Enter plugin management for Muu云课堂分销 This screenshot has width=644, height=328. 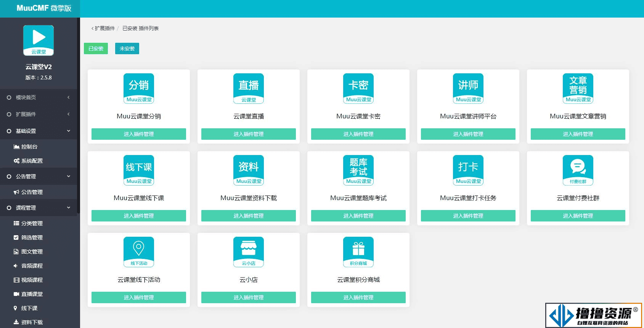[139, 134]
